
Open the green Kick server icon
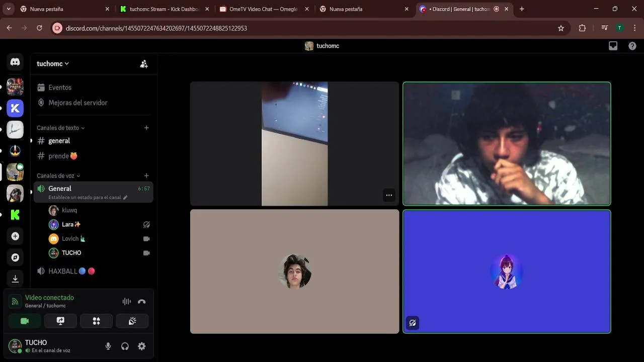coord(15,215)
